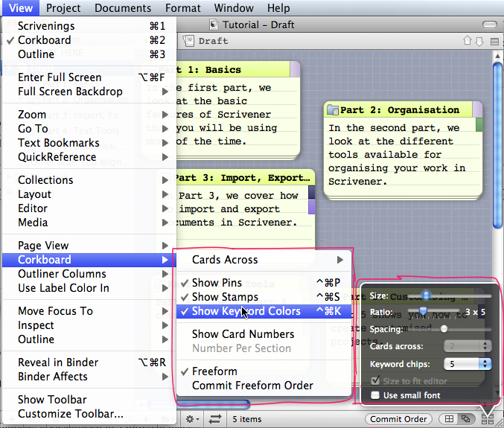The width and height of the screenshot is (504, 428).
Task: Click the View menu title
Action: tap(21, 8)
